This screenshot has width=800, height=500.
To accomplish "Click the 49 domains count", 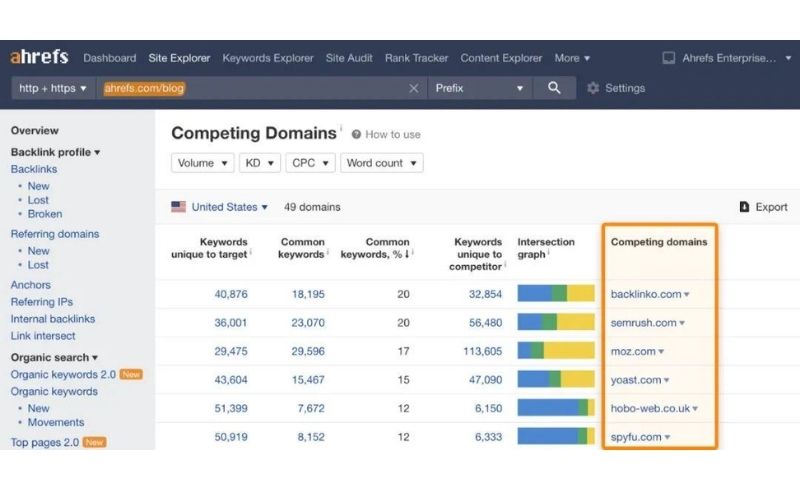I will [312, 207].
